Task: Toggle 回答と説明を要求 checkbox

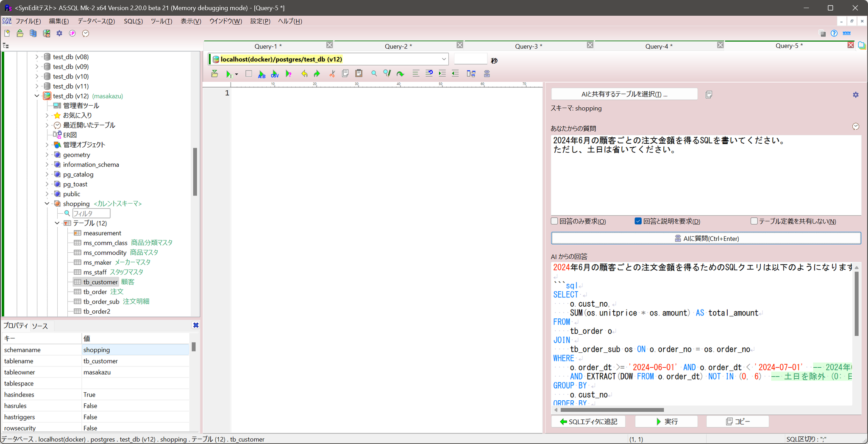Action: click(x=638, y=221)
